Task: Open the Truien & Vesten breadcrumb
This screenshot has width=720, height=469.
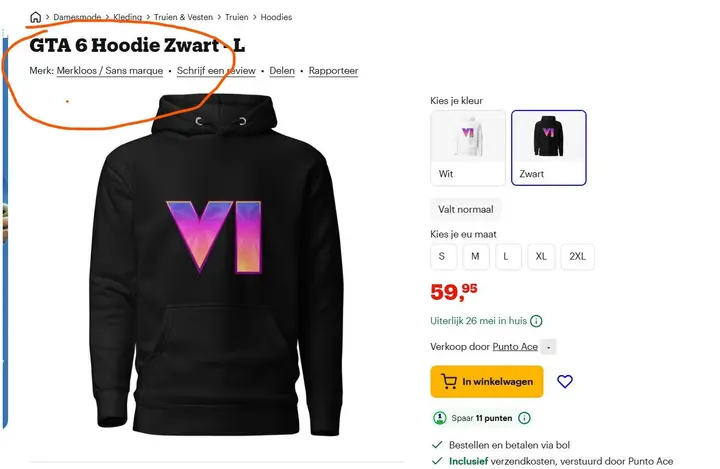Action: click(x=183, y=17)
